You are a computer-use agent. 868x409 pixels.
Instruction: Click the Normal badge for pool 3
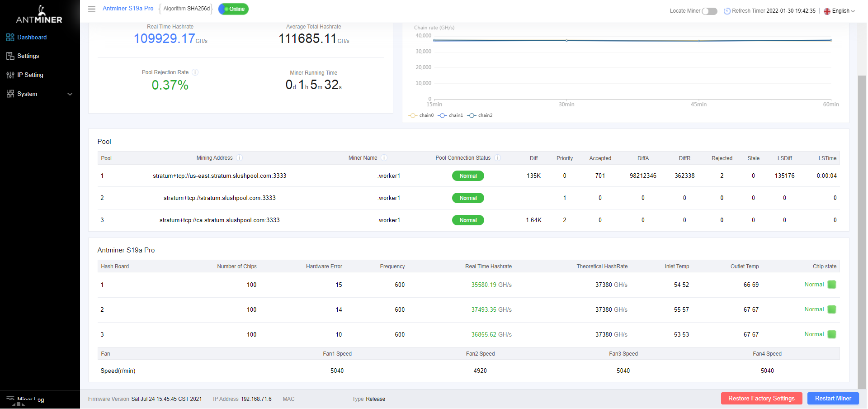click(x=468, y=220)
